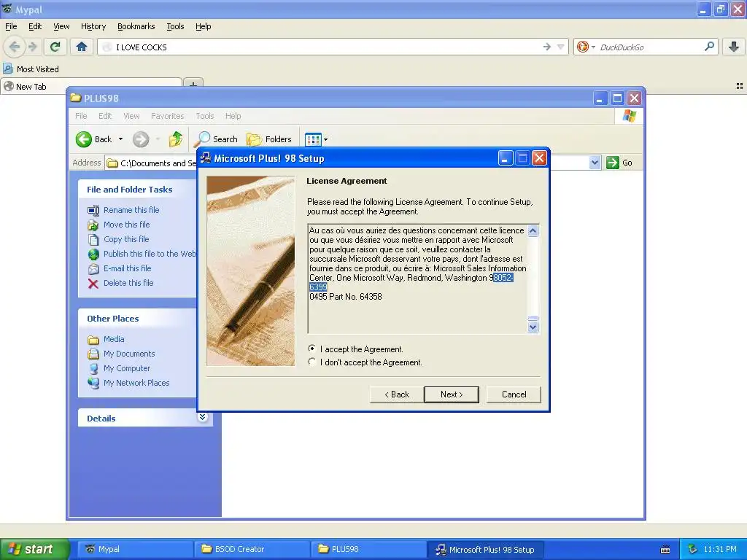Open the Mypal File menu

pyautogui.click(x=11, y=26)
